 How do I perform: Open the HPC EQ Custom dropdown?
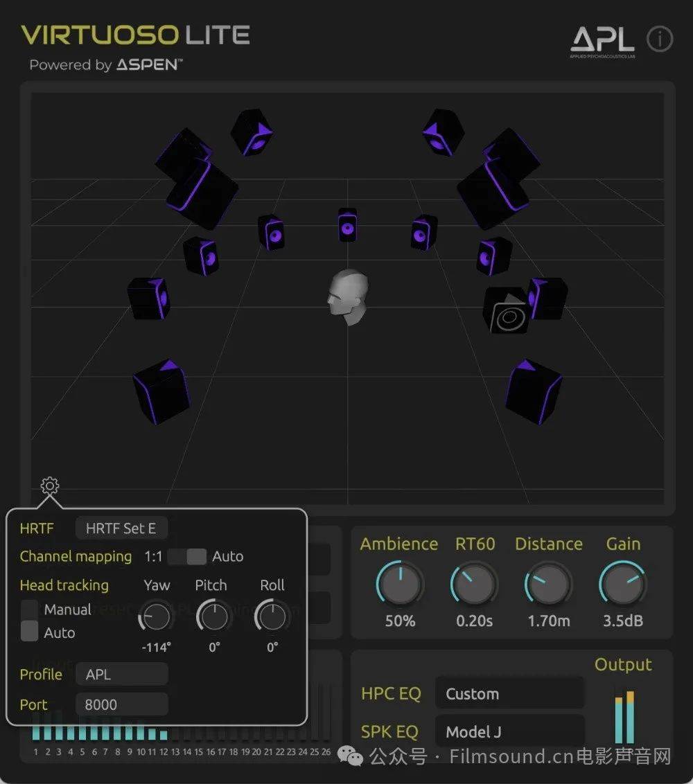point(509,693)
